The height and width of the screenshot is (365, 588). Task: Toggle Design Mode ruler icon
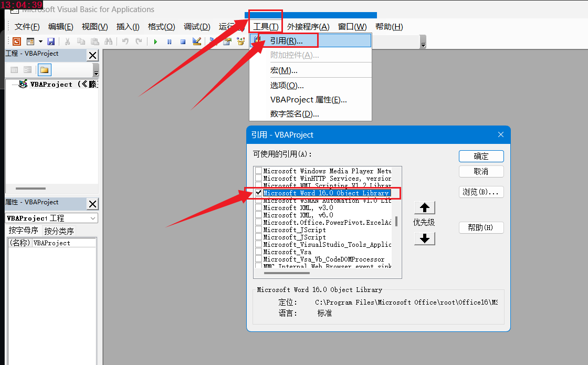pos(196,41)
